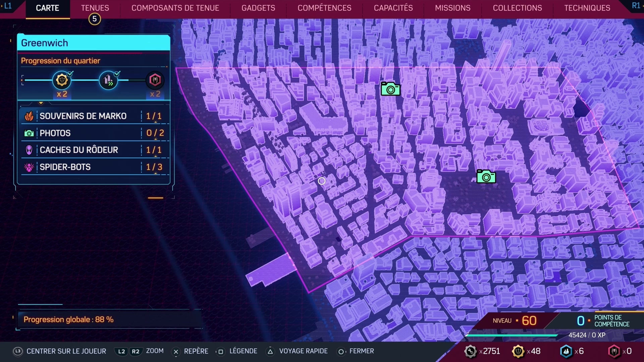Viewport: 644px width, 362px height.
Task: Switch to the Tenues tab
Action: [x=95, y=8]
